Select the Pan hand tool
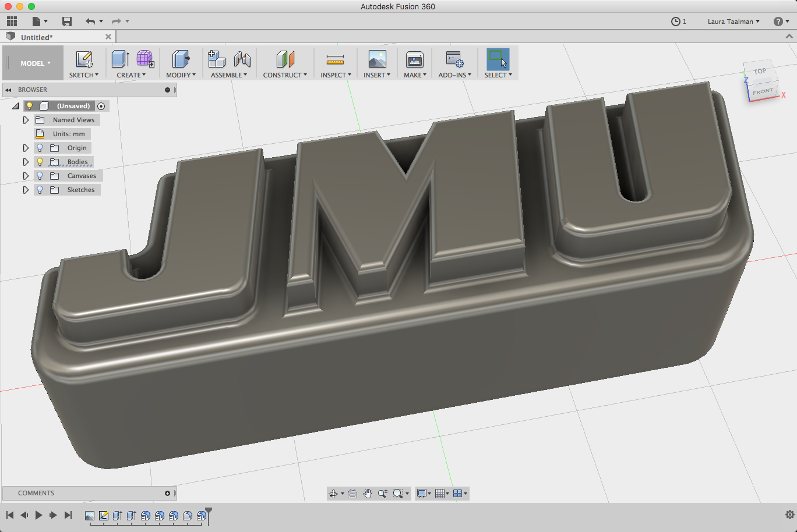Image resolution: width=797 pixels, height=532 pixels. pos(368,494)
